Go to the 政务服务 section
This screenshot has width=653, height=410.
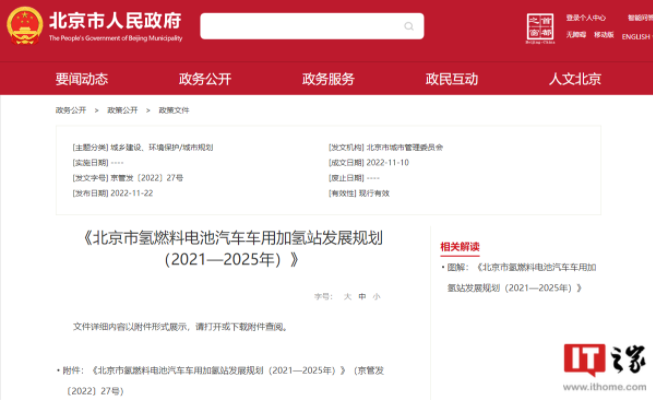(328, 80)
